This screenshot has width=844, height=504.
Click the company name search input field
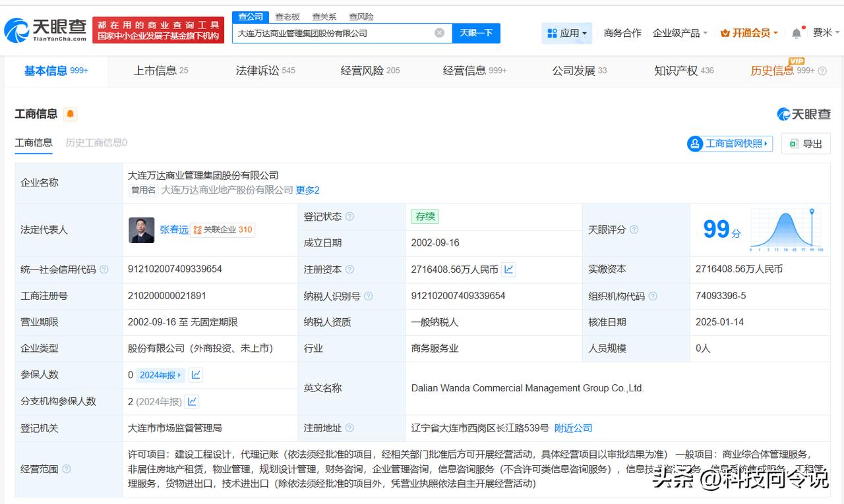pos(333,33)
